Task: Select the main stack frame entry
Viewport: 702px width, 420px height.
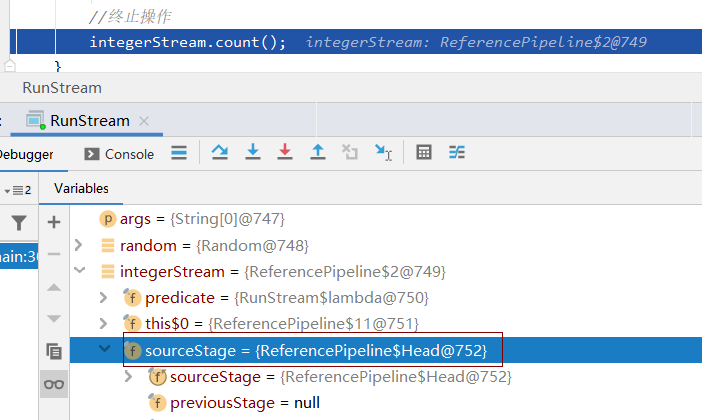Action: [x=19, y=257]
